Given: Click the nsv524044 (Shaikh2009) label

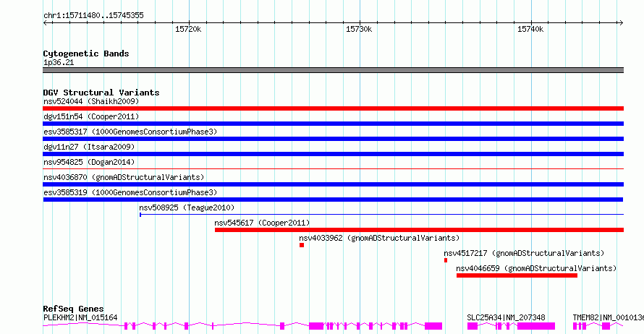Looking at the screenshot, I should [91, 101].
